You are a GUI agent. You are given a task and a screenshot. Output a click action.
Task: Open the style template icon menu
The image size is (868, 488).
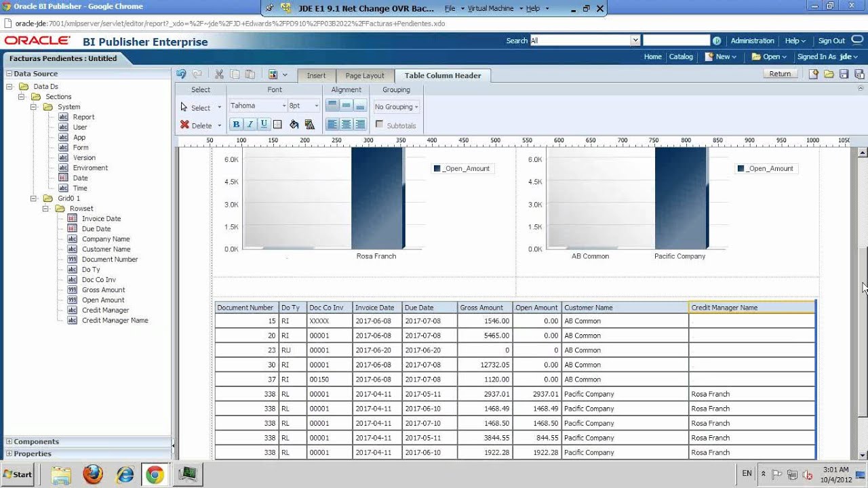[x=277, y=75]
